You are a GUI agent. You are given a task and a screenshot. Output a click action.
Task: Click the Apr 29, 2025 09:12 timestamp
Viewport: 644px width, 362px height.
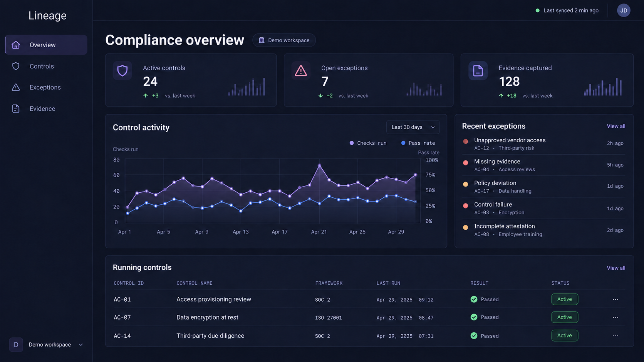pos(405,300)
